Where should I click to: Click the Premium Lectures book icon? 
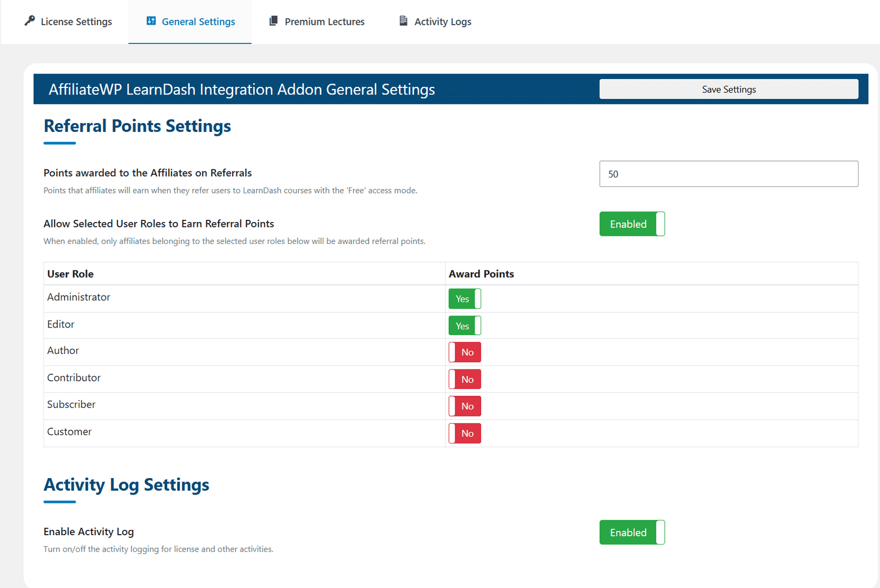click(x=273, y=21)
